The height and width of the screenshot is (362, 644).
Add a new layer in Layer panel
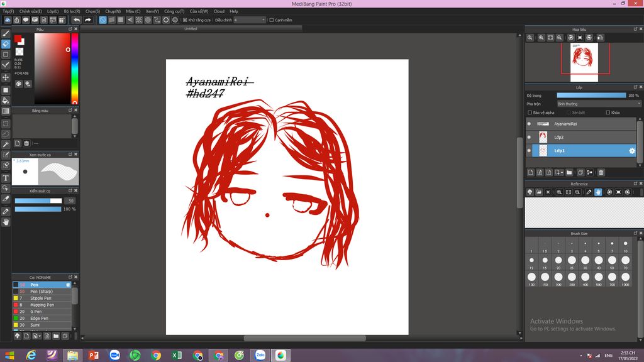(x=531, y=172)
